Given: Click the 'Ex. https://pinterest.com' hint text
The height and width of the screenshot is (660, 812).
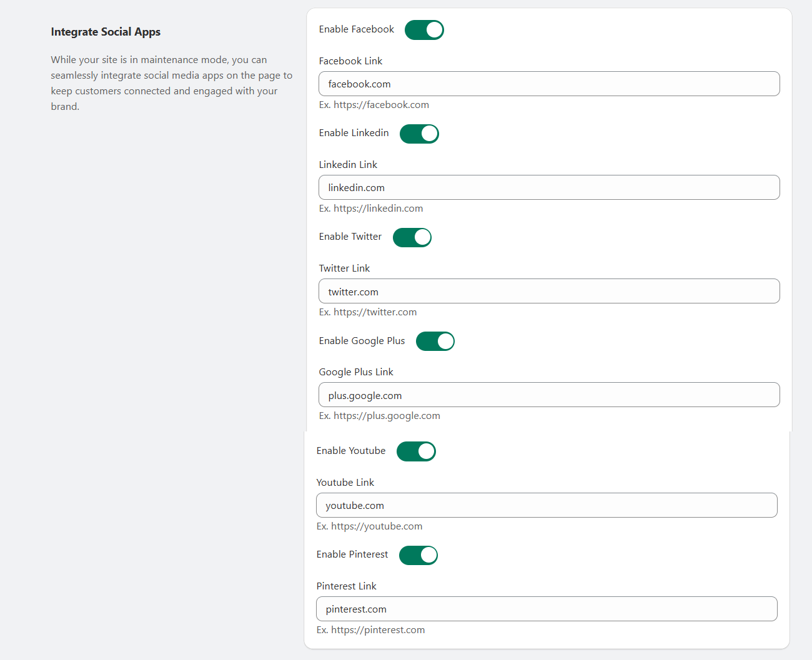Looking at the screenshot, I should tap(370, 630).
